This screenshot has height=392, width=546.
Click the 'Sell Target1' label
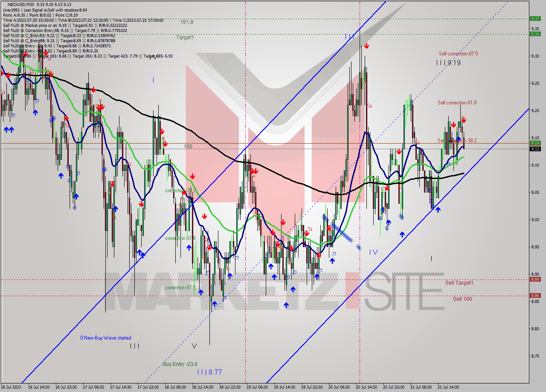[x=459, y=283]
